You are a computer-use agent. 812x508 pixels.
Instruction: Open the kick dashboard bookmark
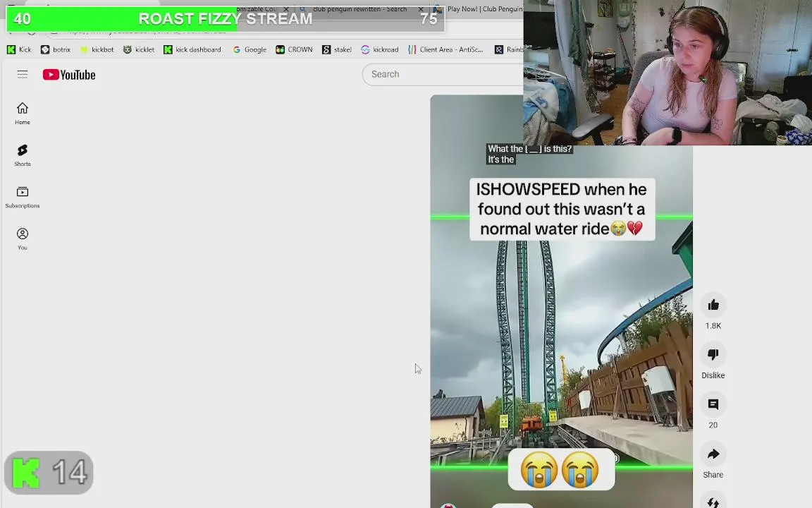pyautogui.click(x=192, y=50)
